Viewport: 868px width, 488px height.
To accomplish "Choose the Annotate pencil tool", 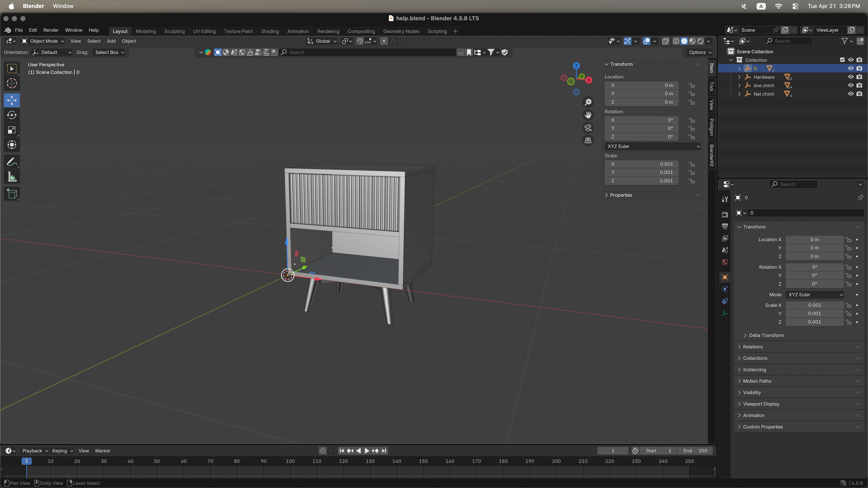I will pos(12,162).
